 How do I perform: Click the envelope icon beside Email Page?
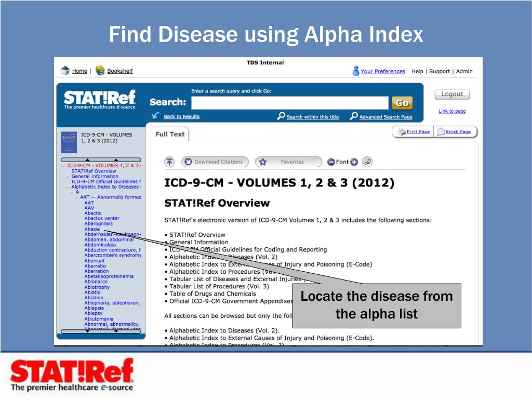click(x=441, y=131)
